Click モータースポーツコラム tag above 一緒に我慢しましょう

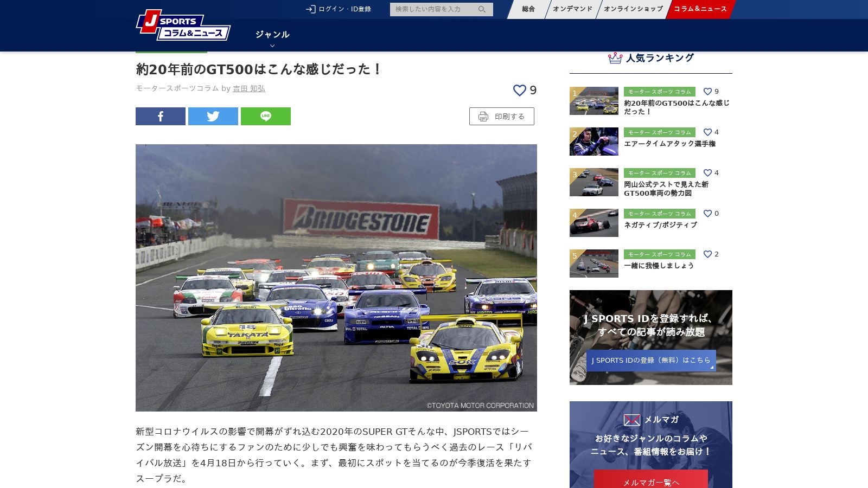660,254
